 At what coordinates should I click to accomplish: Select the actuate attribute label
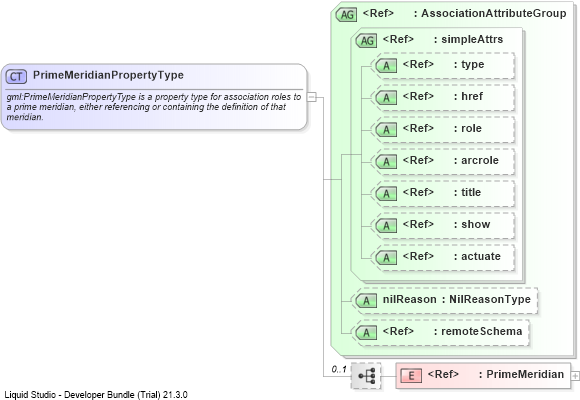[481, 256]
